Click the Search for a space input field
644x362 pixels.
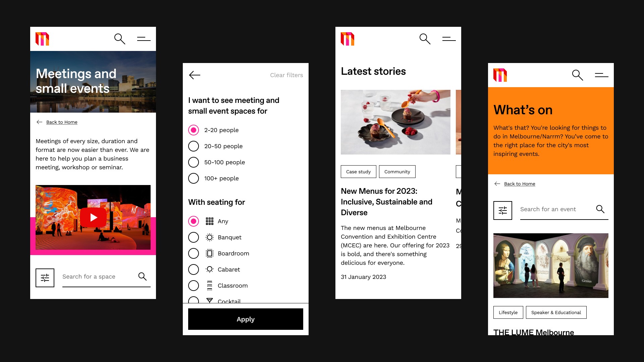pos(97,277)
